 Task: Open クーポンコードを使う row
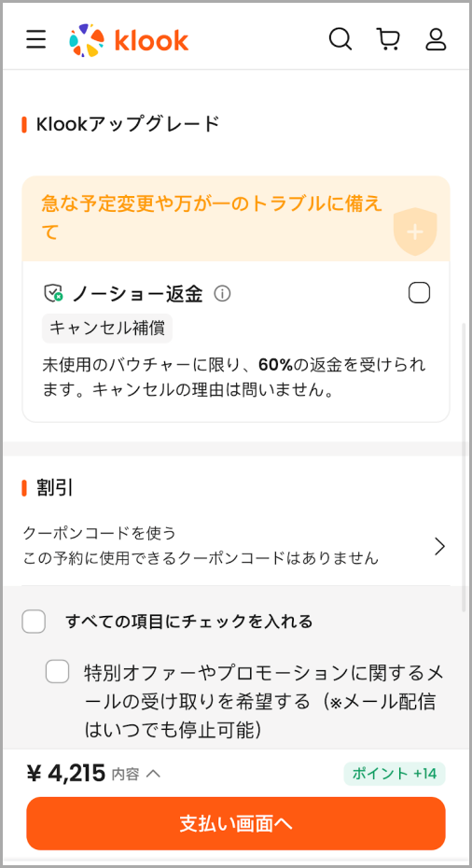236,546
